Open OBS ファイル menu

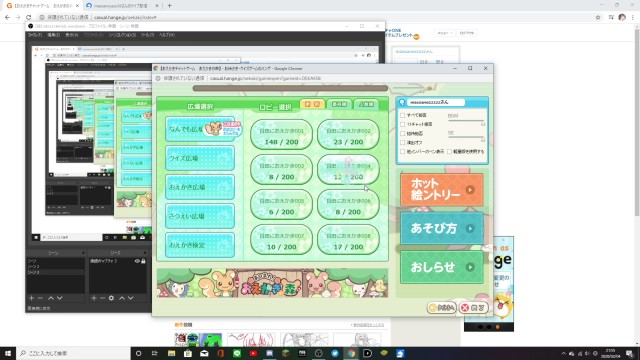pyautogui.click(x=34, y=35)
